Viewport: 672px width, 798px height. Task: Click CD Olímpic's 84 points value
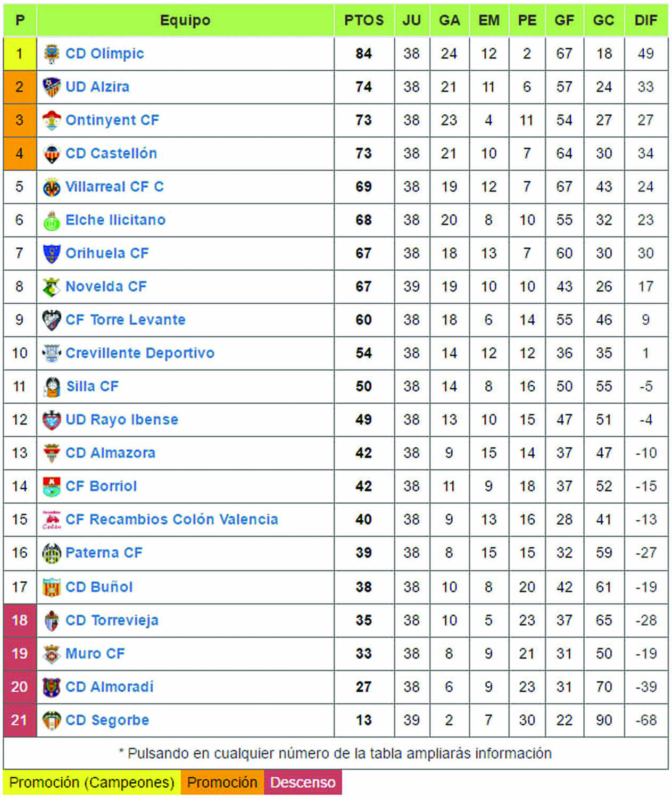pos(364,54)
